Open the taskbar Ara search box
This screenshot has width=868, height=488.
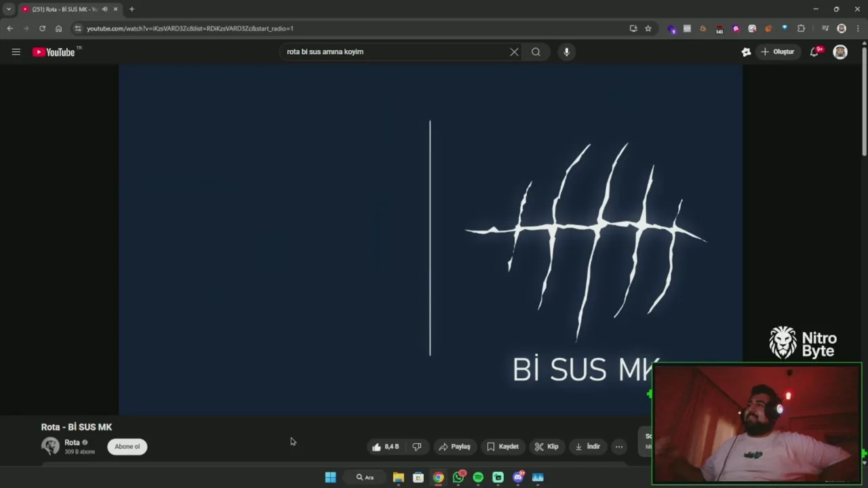pos(365,477)
